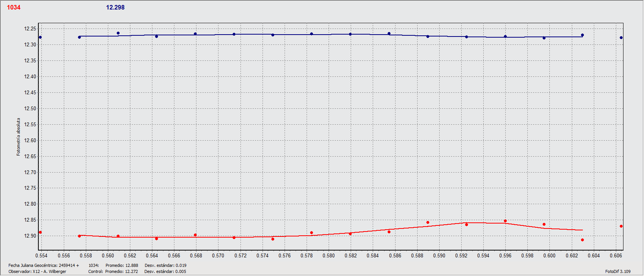644x276 pixels.
Task: Click the blue "12.298" value at top
Action: 115,8
